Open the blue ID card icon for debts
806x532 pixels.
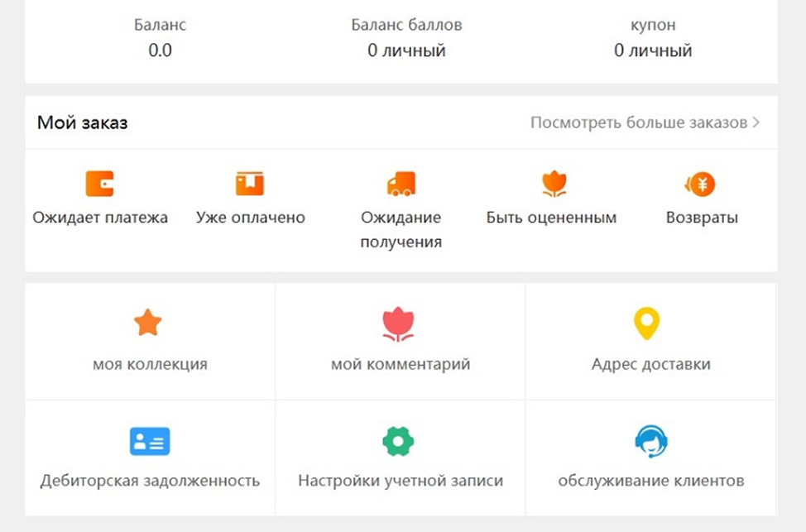(150, 441)
